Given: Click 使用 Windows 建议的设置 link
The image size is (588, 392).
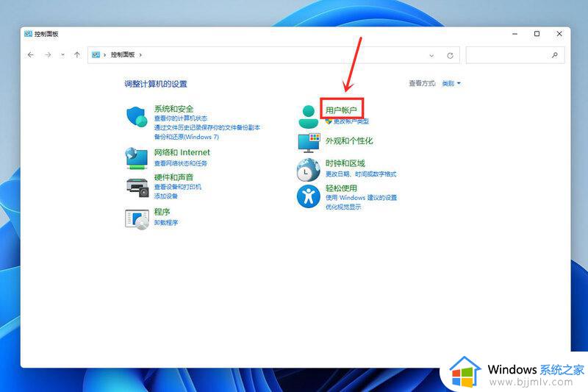Looking at the screenshot, I should click(x=361, y=198).
